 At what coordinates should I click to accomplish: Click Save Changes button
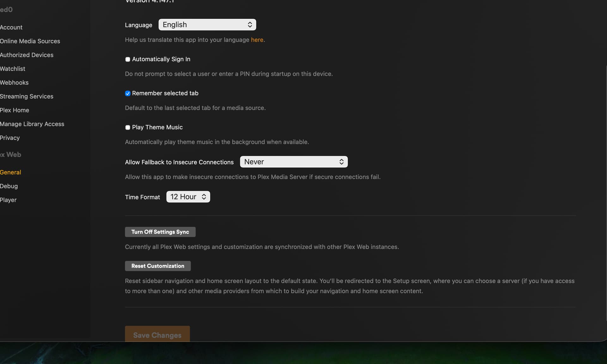(x=157, y=334)
